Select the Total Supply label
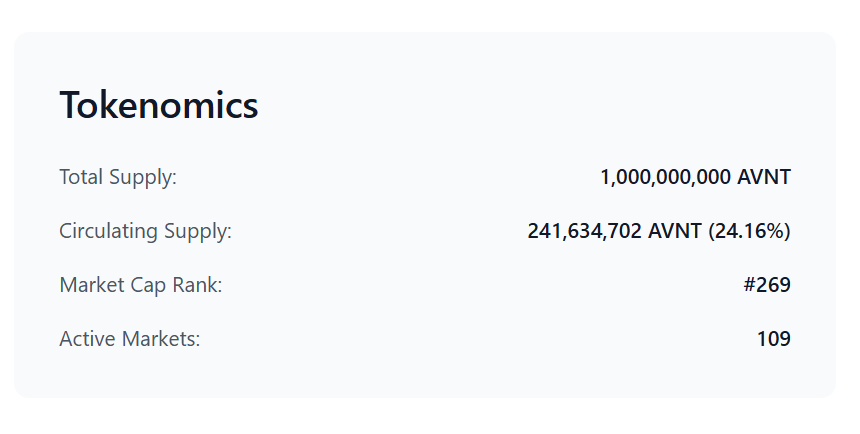This screenshot has width=860, height=434. (118, 177)
